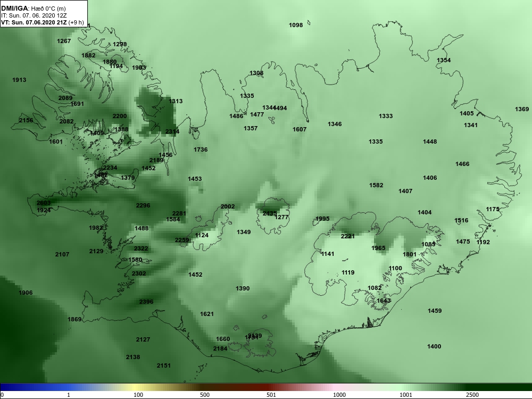The image size is (532, 399).
Task: Select the 1913 value over the sea
Action: (x=19, y=80)
